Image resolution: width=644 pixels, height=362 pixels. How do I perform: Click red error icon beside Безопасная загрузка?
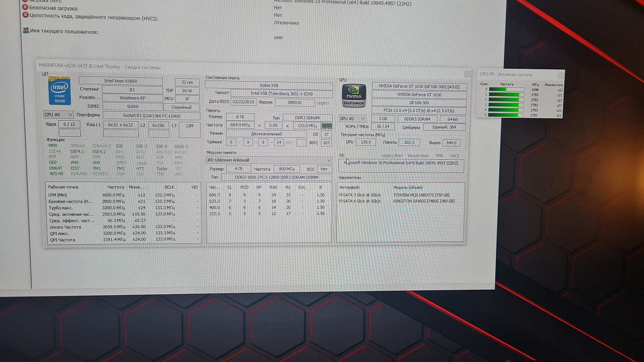25,8
